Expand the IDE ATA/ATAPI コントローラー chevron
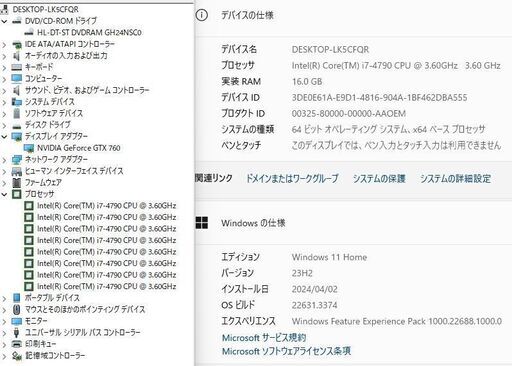This screenshot has width=512, height=366. pos(4,44)
